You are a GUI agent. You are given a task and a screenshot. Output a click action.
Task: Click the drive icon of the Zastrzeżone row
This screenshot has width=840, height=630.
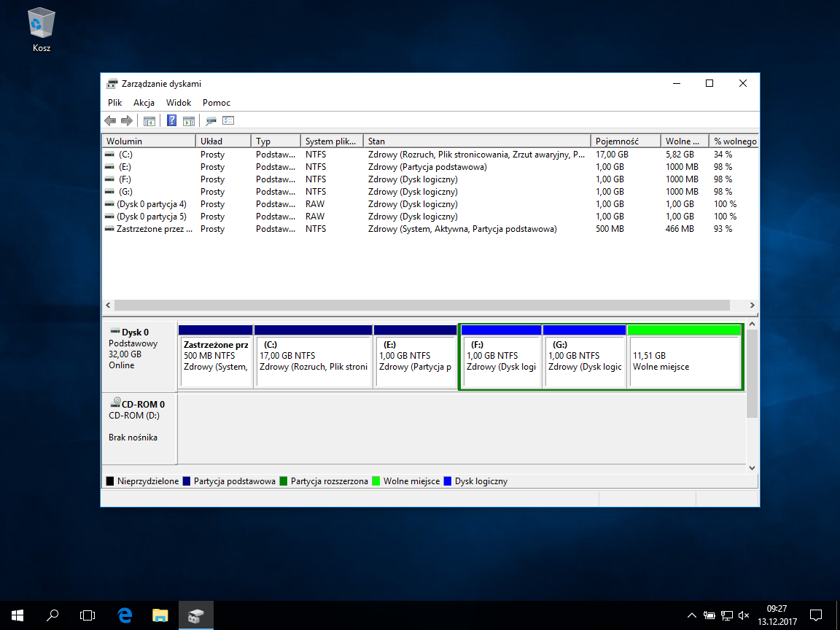[110, 229]
